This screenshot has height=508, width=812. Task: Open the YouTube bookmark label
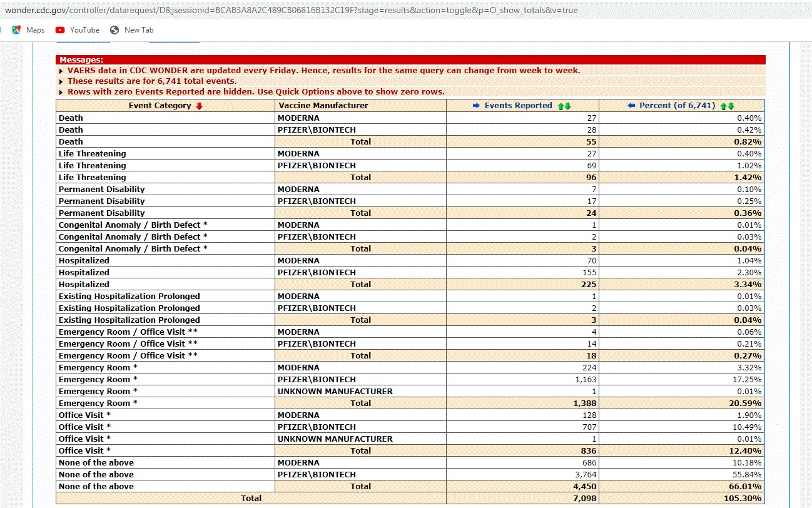[x=84, y=30]
